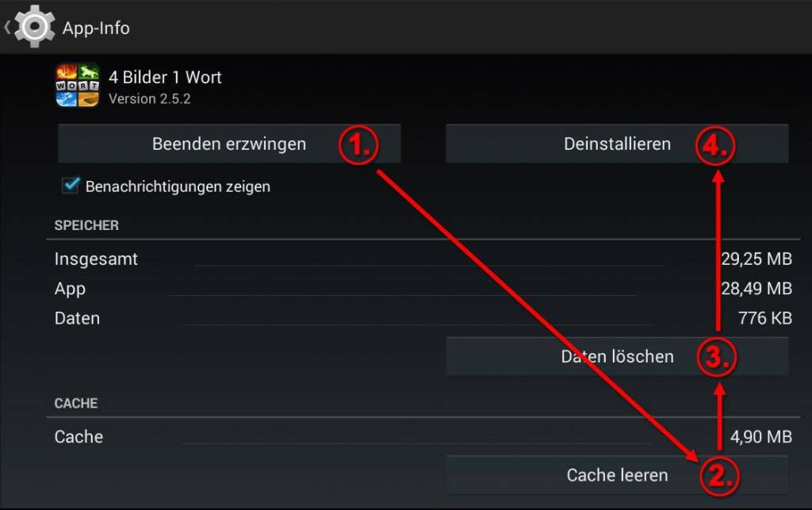Click the Cache 4,90 MB value
This screenshot has height=510, width=812.
(x=760, y=437)
